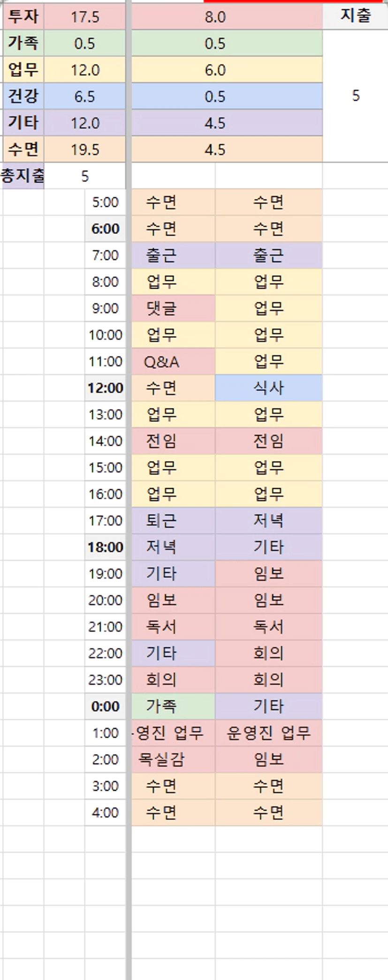Click the 지출 column header cell
The width and height of the screenshot is (388, 980).
pyautogui.click(x=355, y=16)
